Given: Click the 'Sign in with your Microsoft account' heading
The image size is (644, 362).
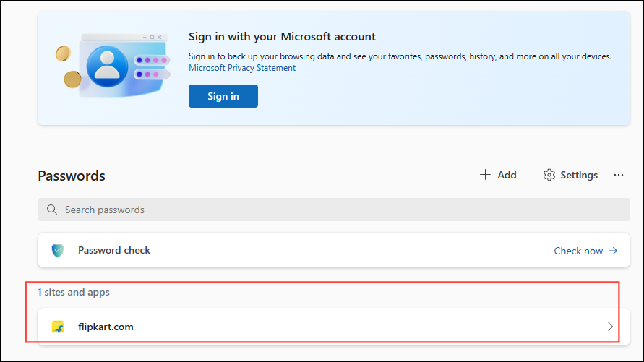Looking at the screenshot, I should click(282, 37).
